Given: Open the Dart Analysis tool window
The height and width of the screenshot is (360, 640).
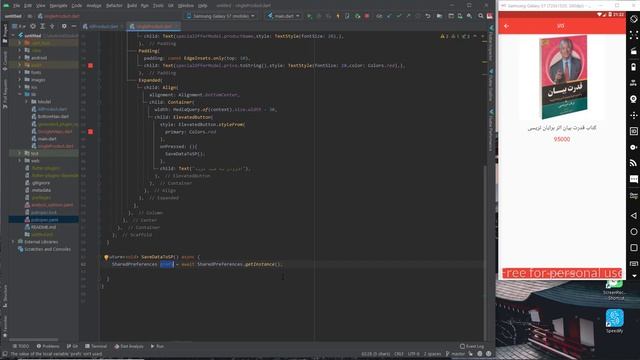Looking at the screenshot, I should tap(129, 346).
